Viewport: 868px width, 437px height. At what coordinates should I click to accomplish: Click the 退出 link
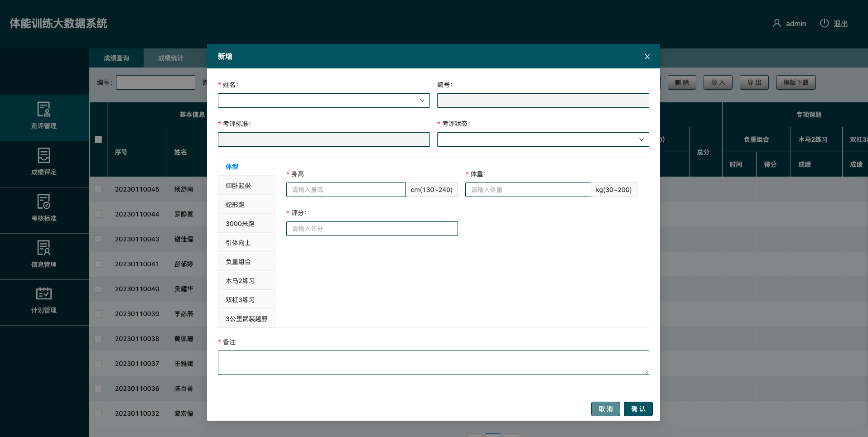(x=841, y=24)
